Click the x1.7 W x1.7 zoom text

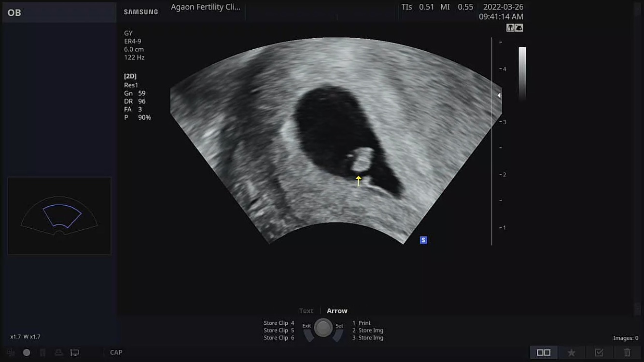coord(25,337)
